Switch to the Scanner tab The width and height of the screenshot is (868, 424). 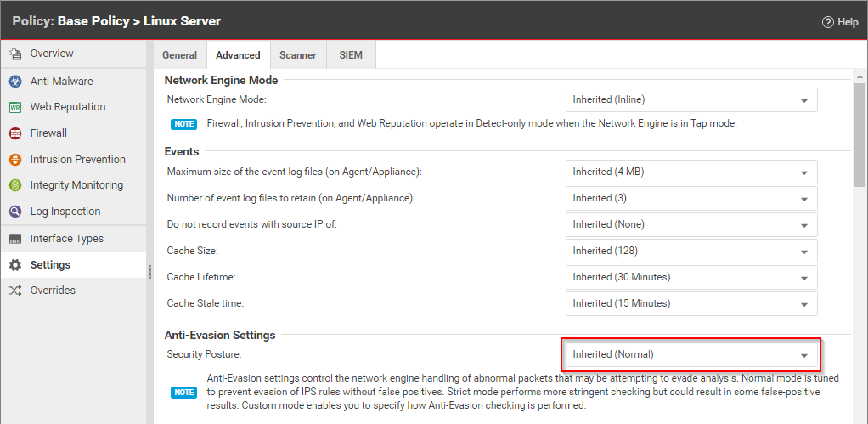[x=297, y=55]
